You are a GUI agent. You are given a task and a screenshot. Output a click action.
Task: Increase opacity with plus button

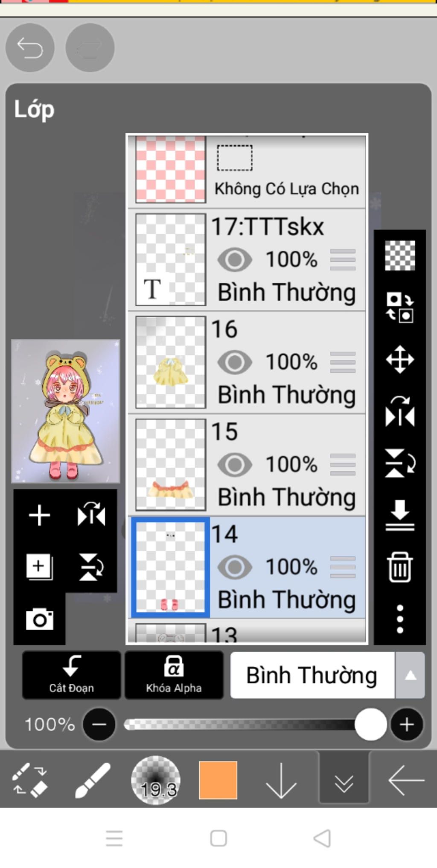[x=407, y=724]
